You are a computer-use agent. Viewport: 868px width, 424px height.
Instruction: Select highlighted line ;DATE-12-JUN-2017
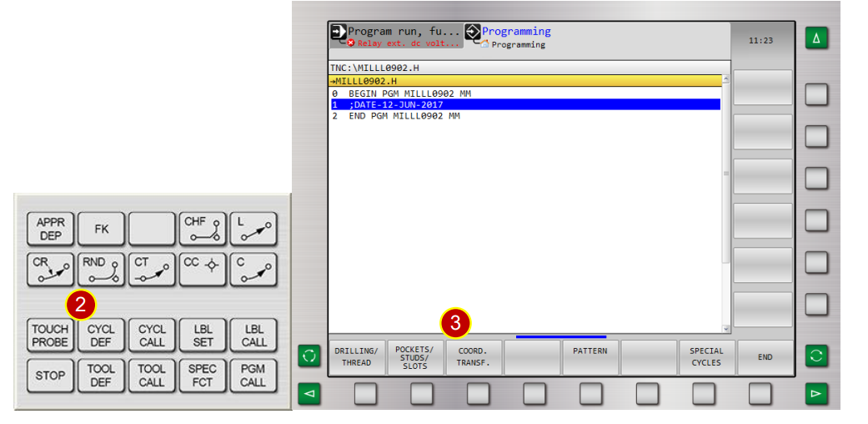tap(524, 105)
